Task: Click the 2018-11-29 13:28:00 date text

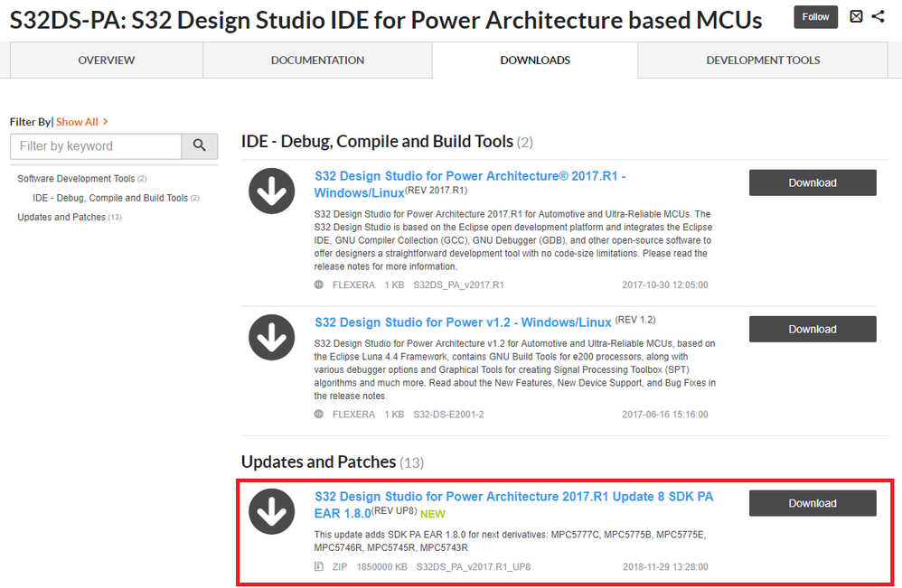Action: click(665, 566)
